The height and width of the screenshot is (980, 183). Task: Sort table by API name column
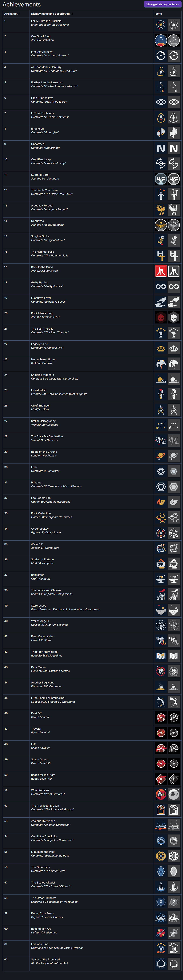12,14
